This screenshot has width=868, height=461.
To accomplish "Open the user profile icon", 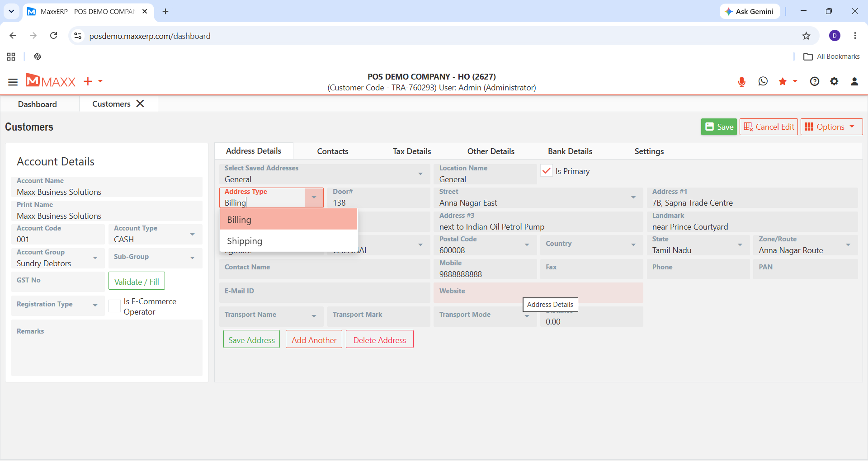I will [854, 81].
